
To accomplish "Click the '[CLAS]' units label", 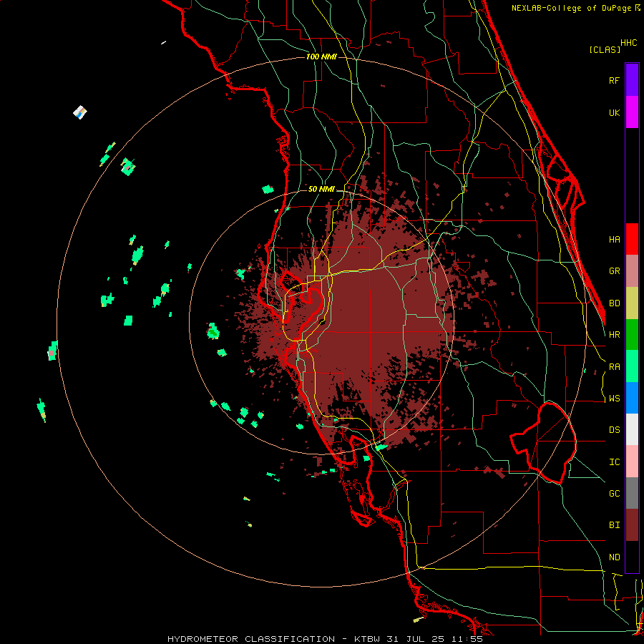I will [605, 49].
